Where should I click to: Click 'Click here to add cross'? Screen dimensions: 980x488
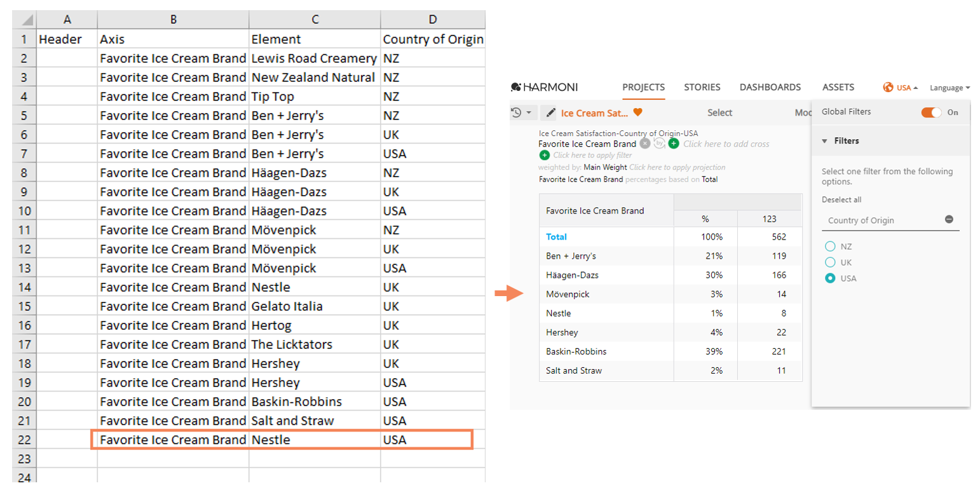tap(726, 144)
